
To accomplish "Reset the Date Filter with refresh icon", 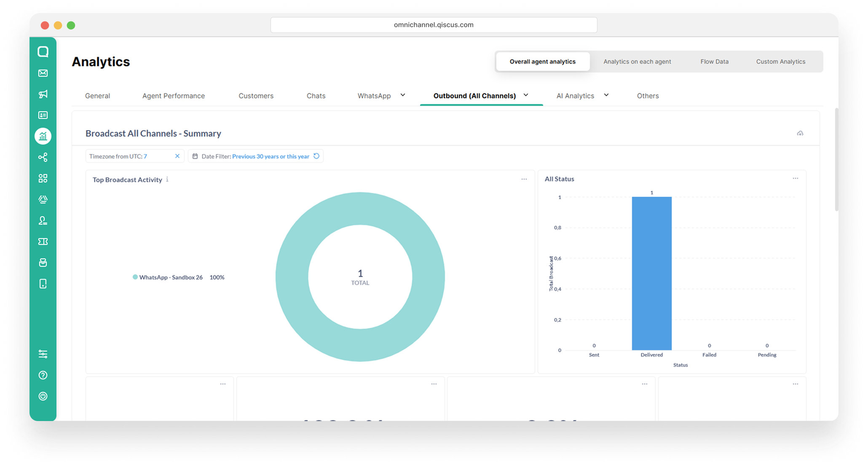I will pyautogui.click(x=316, y=156).
